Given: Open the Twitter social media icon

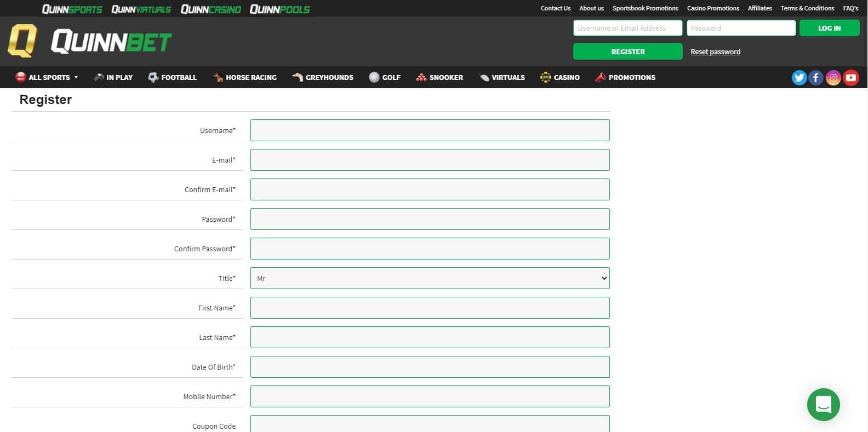Looking at the screenshot, I should point(799,78).
